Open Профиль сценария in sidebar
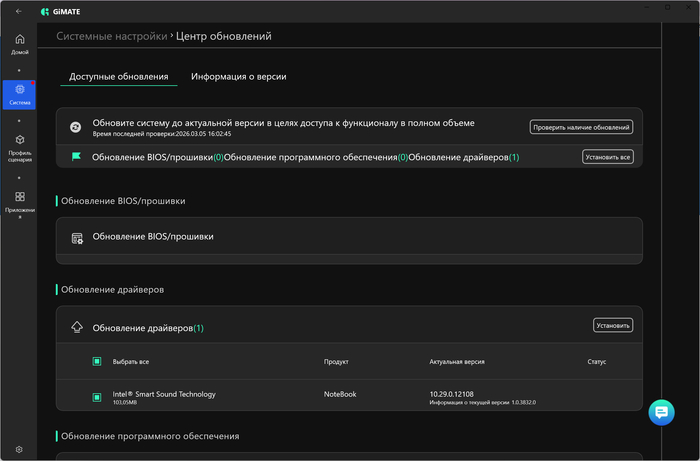Image resolution: width=700 pixels, height=461 pixels. [19, 146]
